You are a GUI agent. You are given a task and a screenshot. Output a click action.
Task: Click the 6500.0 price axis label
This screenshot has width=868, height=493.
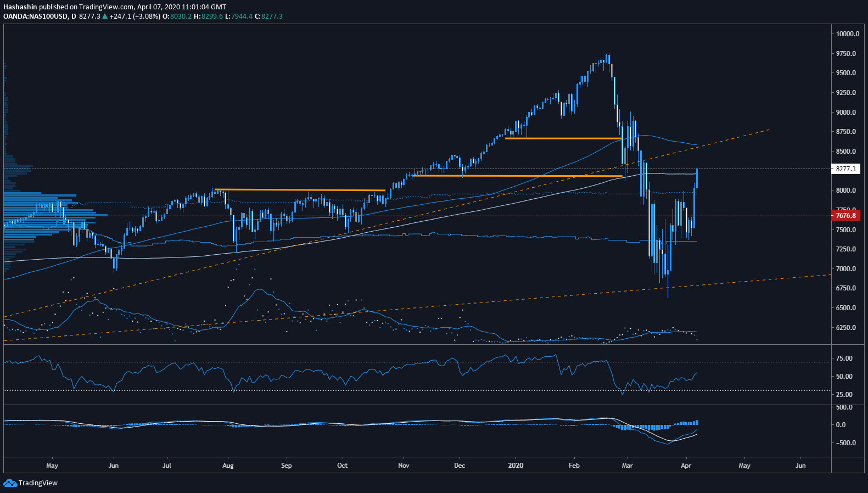(846, 308)
